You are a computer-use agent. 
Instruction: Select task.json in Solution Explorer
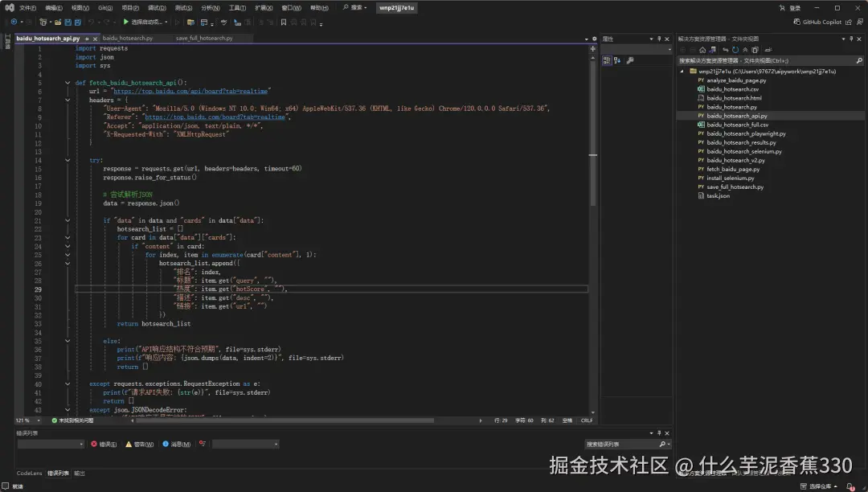[x=718, y=196]
